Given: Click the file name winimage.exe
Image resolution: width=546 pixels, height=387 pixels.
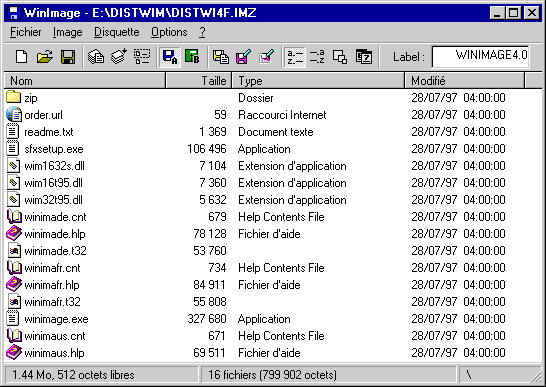Looking at the screenshot, I should click(x=56, y=319).
